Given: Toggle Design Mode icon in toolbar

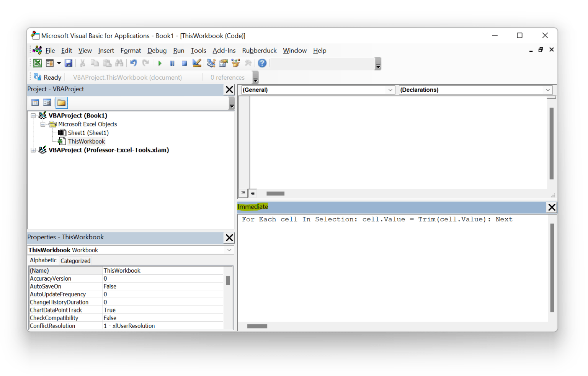Looking at the screenshot, I should pos(197,63).
